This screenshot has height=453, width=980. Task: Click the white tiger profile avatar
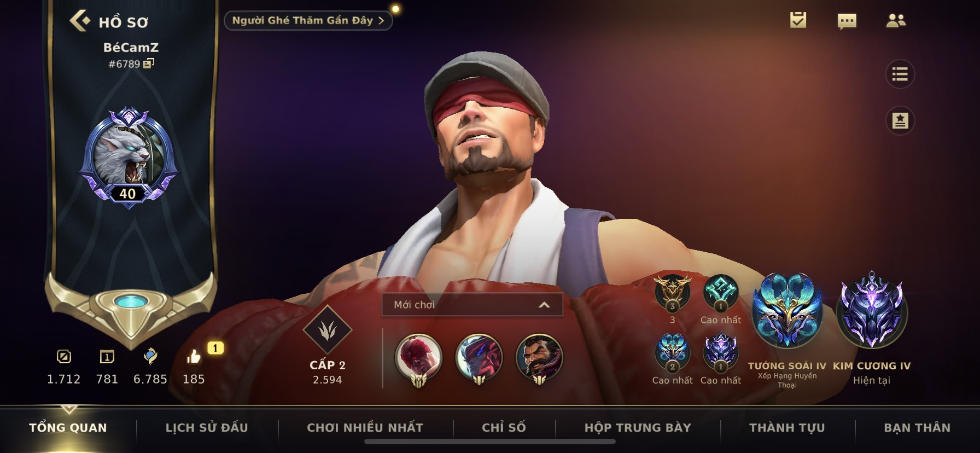(x=128, y=154)
